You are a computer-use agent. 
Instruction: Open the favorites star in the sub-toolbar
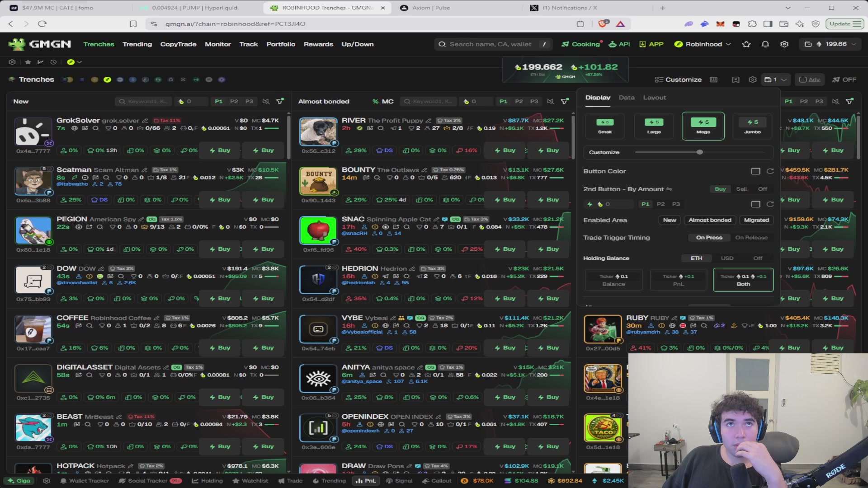pyautogui.click(x=28, y=62)
